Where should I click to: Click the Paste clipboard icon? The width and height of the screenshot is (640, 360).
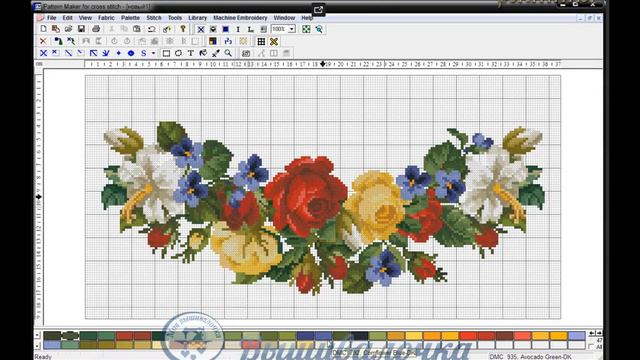point(137,29)
